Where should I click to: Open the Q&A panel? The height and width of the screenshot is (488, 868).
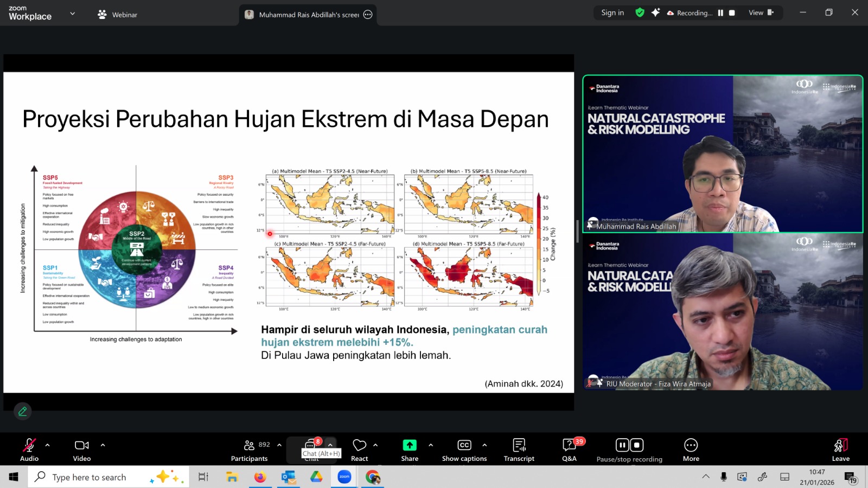pos(569,450)
